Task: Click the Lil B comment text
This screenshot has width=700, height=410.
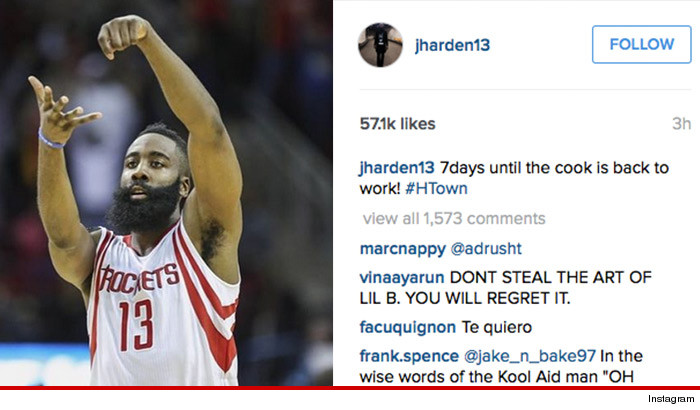Action: point(506,288)
